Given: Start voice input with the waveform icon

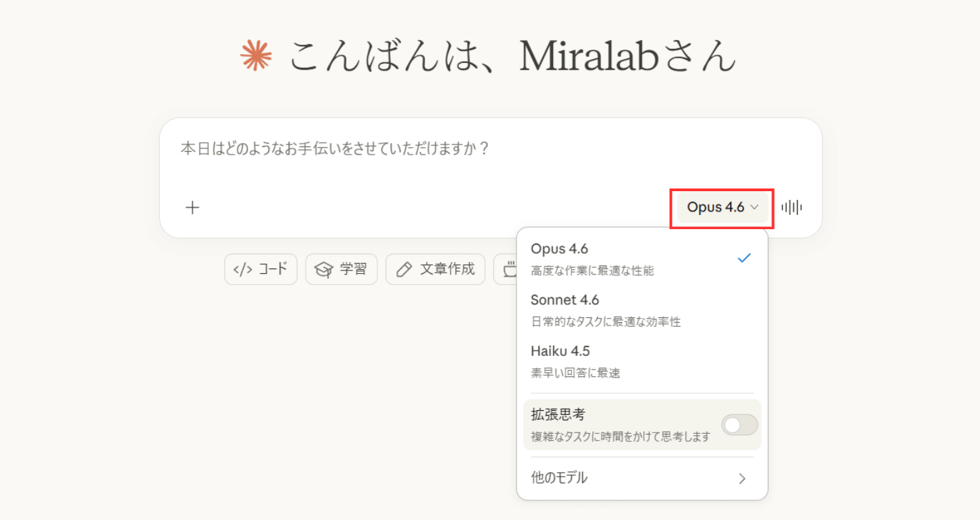Looking at the screenshot, I should [x=791, y=207].
